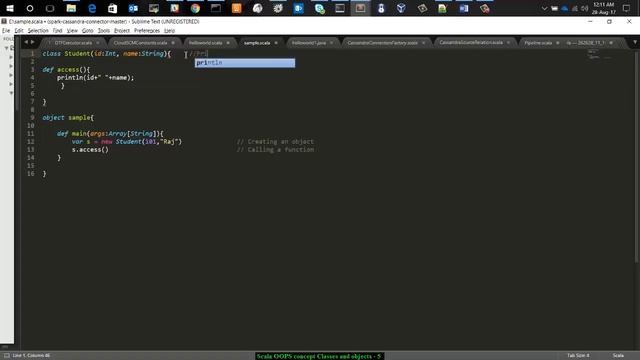The height and width of the screenshot is (360, 640).
Task: Open the File menu
Action: (6, 31)
